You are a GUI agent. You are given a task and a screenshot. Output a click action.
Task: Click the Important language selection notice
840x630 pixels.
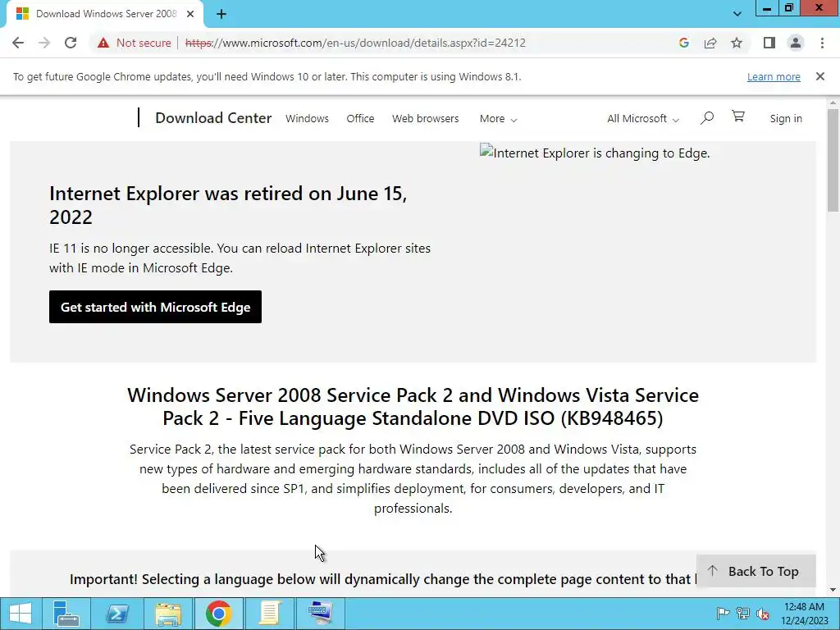[383, 580]
